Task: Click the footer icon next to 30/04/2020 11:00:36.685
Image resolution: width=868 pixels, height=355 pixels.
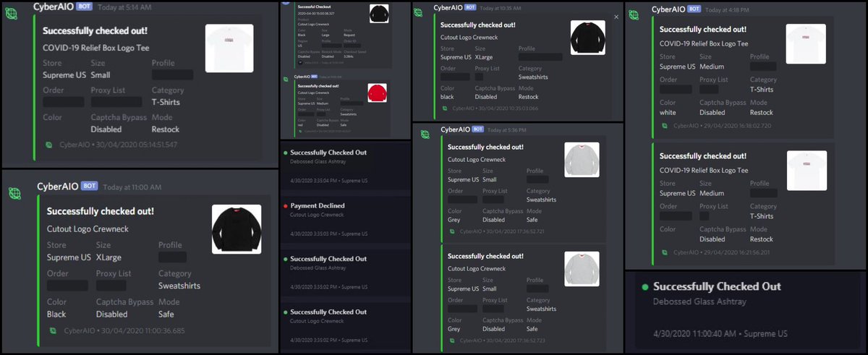Action: click(53, 330)
